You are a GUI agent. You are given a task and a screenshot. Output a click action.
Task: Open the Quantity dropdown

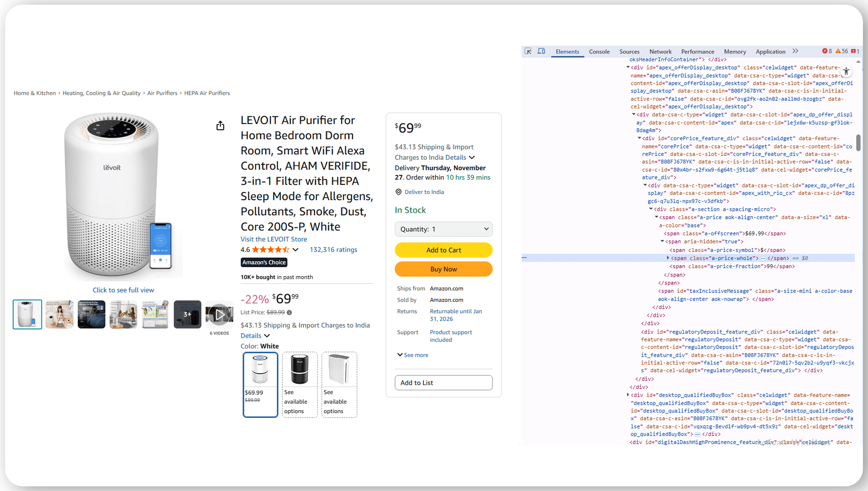pos(444,229)
